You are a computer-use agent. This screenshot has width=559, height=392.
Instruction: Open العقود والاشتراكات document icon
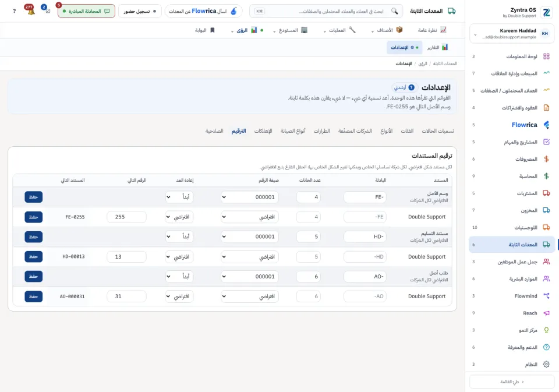pyautogui.click(x=546, y=108)
